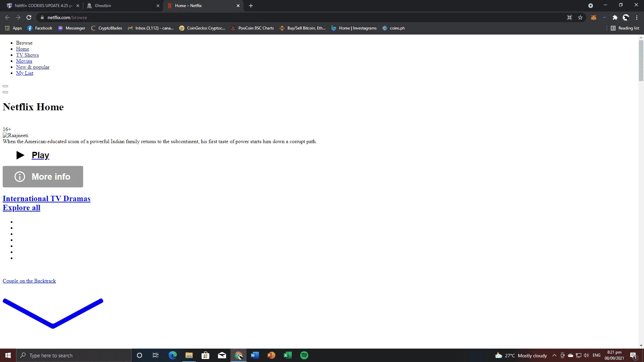View site info via the padlock icon

tap(42, 17)
